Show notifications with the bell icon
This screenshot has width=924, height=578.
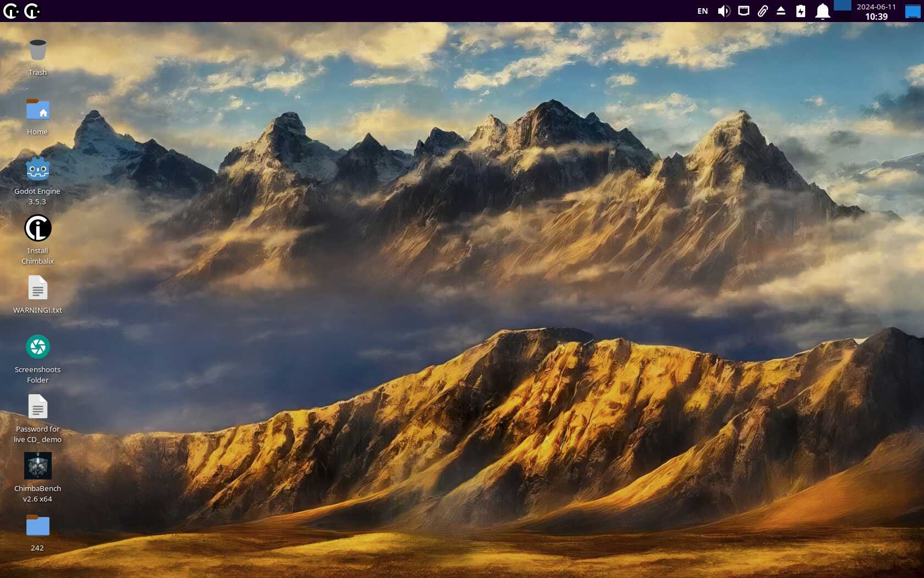[822, 11]
